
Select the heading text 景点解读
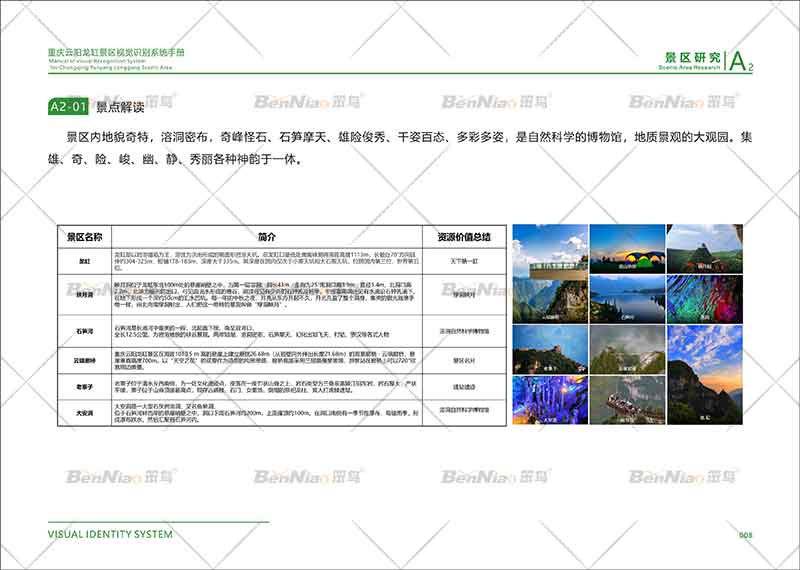click(120, 107)
